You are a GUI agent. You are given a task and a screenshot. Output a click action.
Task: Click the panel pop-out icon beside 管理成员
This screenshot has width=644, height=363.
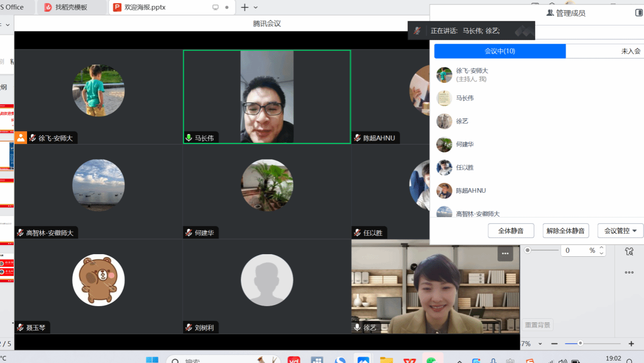[x=639, y=13]
